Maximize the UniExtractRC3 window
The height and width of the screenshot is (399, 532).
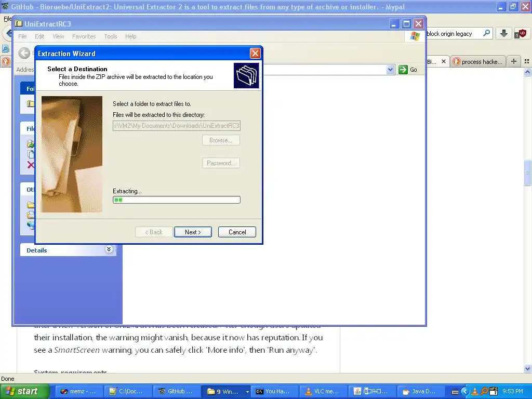click(406, 24)
